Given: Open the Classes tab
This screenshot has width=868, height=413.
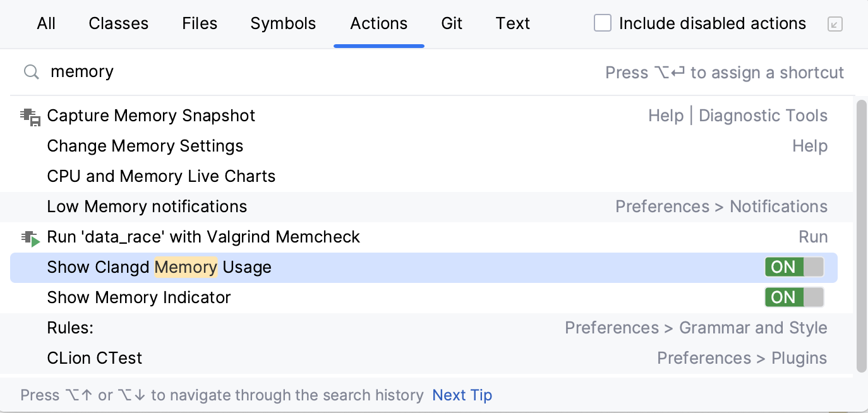Looking at the screenshot, I should (118, 23).
